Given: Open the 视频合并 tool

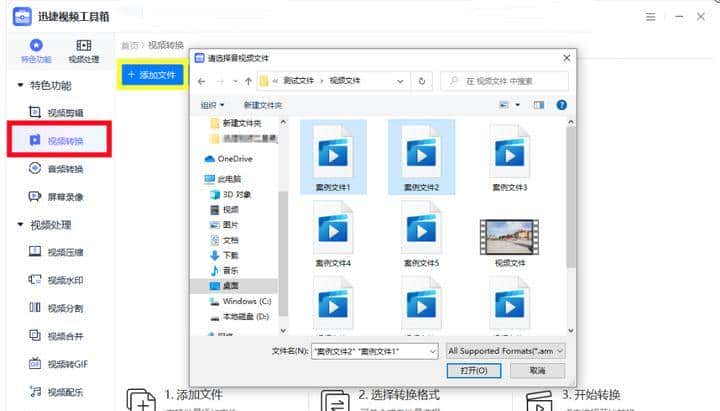Looking at the screenshot, I should 56,336.
